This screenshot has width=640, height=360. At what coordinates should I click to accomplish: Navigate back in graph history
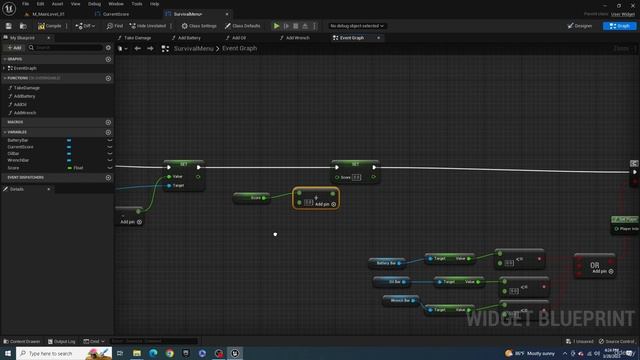coord(138,49)
